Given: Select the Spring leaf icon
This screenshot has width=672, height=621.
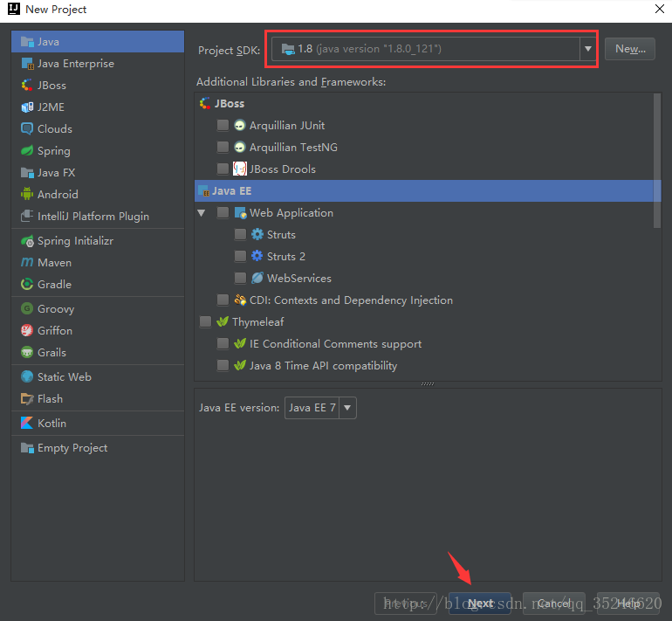Looking at the screenshot, I should click(x=27, y=150).
